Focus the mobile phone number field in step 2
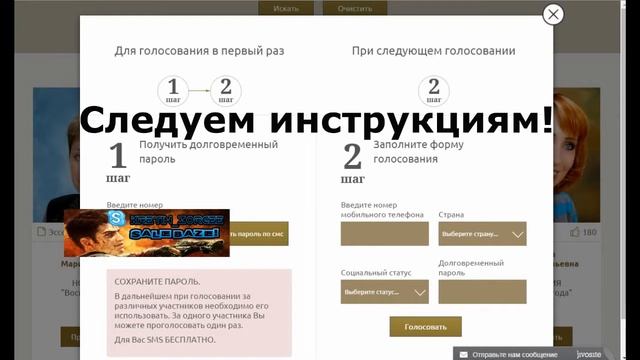The height and width of the screenshot is (360, 640). pos(384,234)
